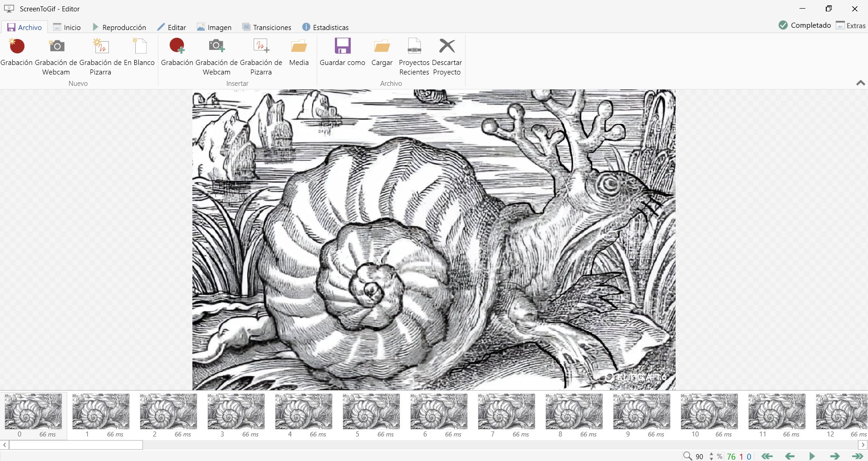Play the animation preview
This screenshot has width=868, height=461.
[x=812, y=456]
